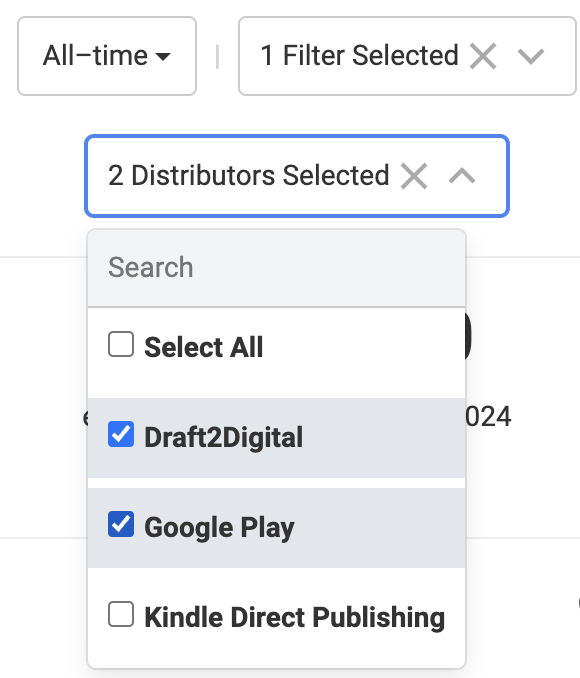Select the Draft2Digital option label
Viewport: 580px width, 678px height.
224,438
